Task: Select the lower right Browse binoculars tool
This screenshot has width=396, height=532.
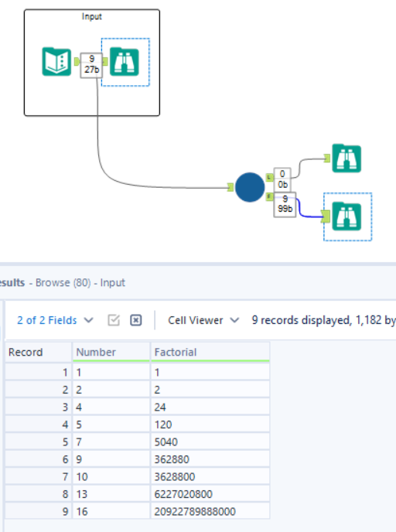Action: pos(346,217)
